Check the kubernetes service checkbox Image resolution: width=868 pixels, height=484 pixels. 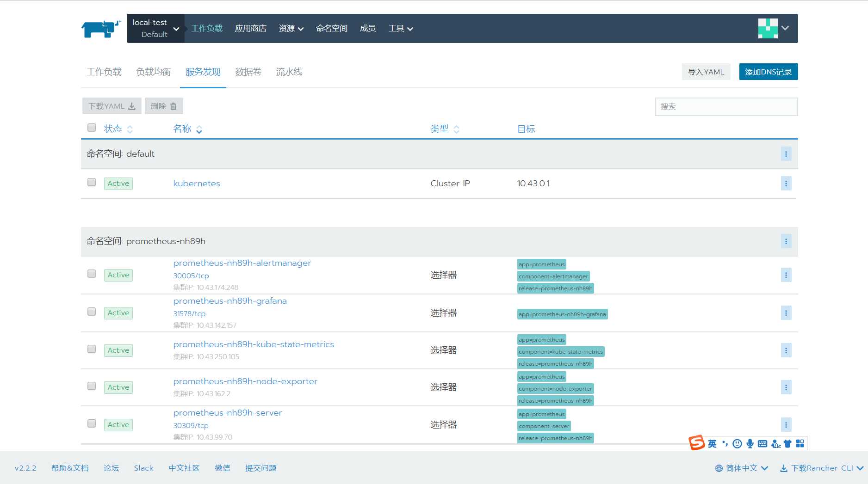92,182
